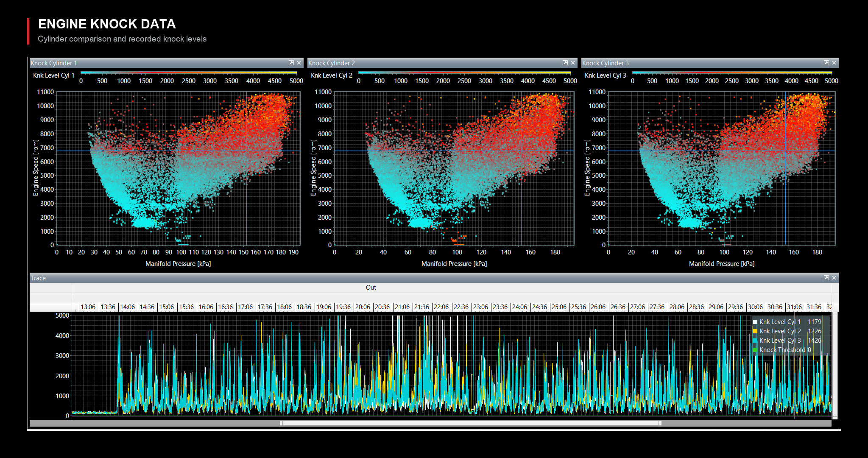This screenshot has height=458, width=868.
Task: Click the yellow Knk Level Cyl 2 legend swatch
Action: tap(755, 331)
